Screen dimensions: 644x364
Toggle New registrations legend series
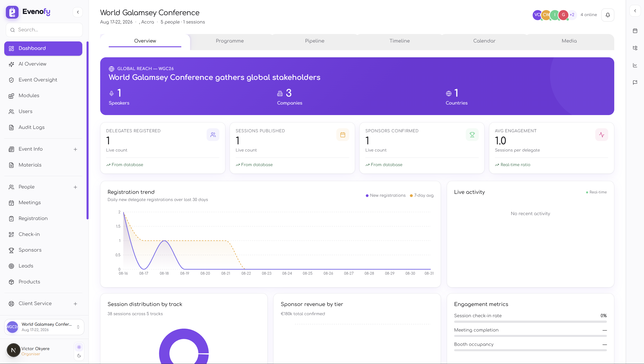386,195
